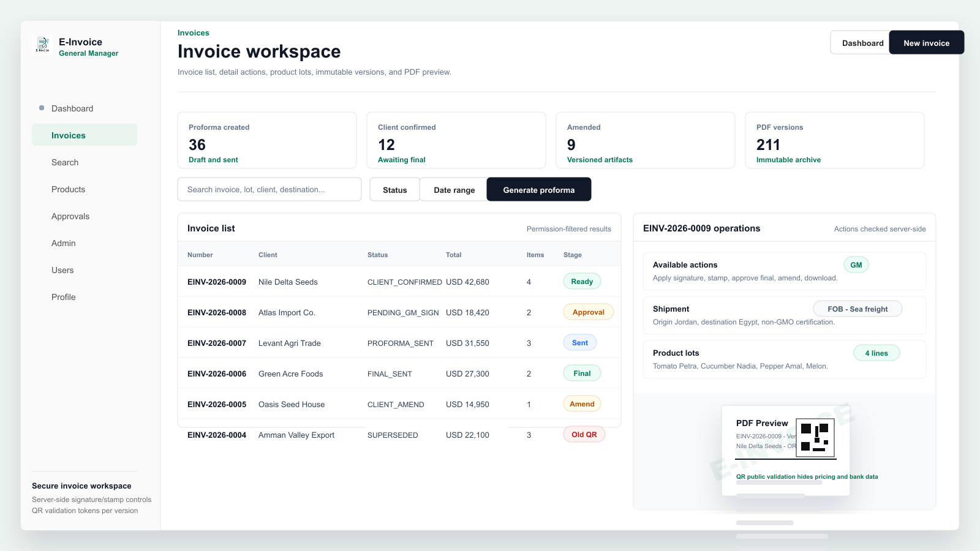
Task: Click the Total column header
Action: coord(453,255)
